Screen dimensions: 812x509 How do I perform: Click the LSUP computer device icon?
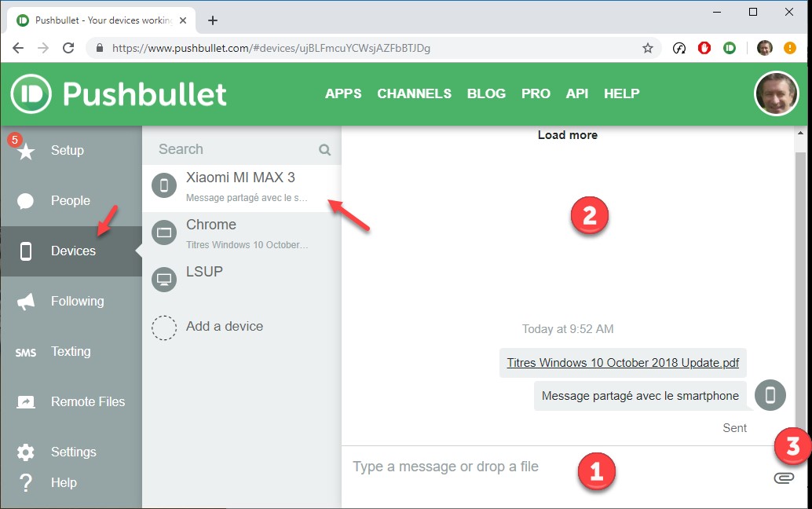click(x=164, y=280)
